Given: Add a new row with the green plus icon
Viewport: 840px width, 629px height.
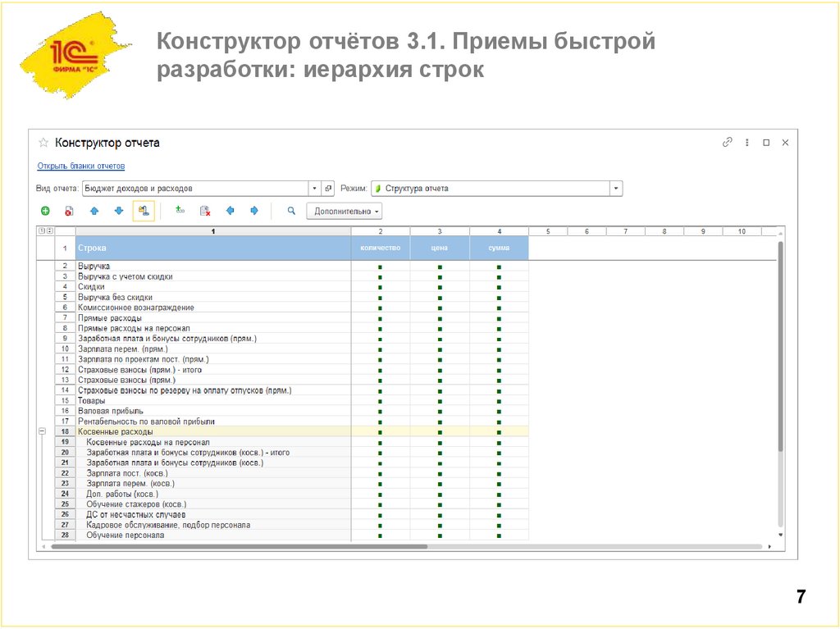Looking at the screenshot, I should 45,211.
